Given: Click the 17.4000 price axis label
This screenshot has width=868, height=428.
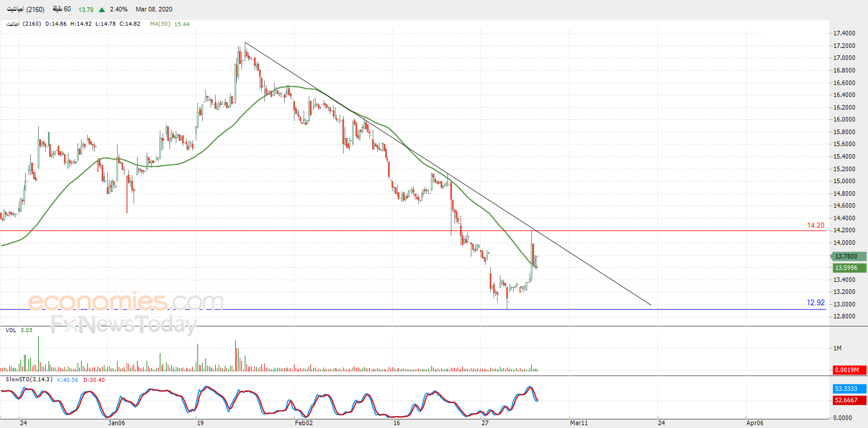Looking at the screenshot, I should pyautogui.click(x=845, y=33).
